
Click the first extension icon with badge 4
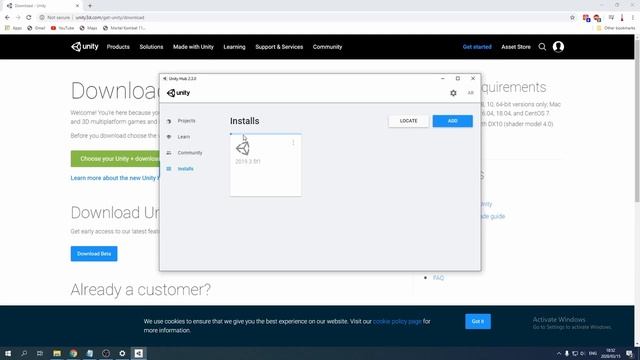pyautogui.click(x=587, y=18)
